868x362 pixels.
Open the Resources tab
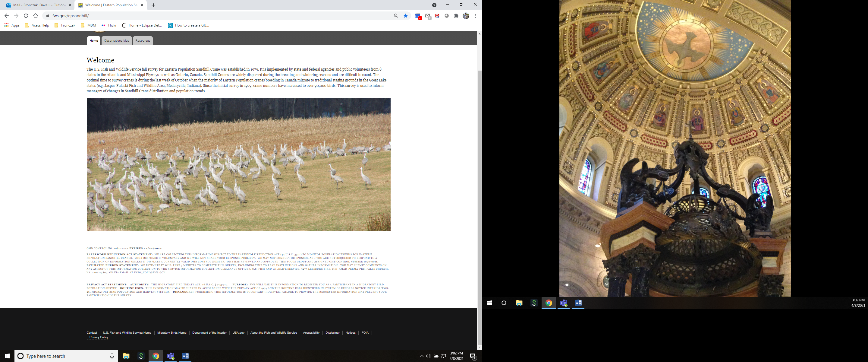143,40
